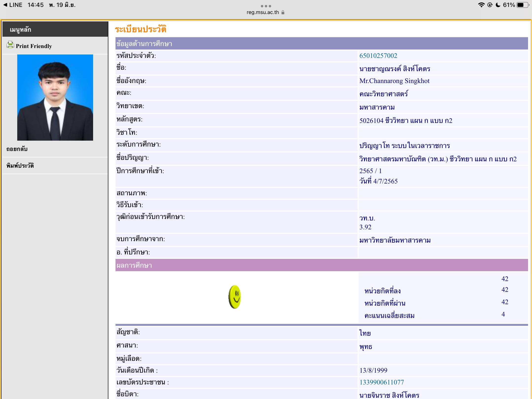Click the ระเบียนประวัติ page heading
532x399 pixels.
141,29
